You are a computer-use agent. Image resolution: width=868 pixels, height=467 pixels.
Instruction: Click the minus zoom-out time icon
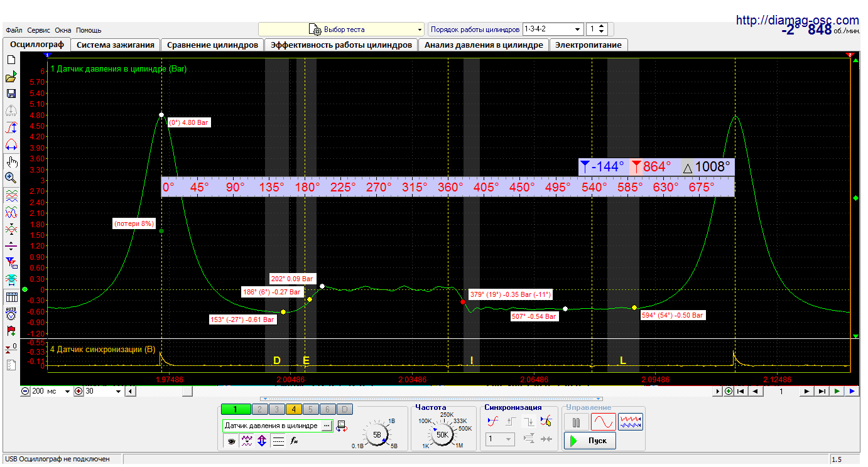25,391
